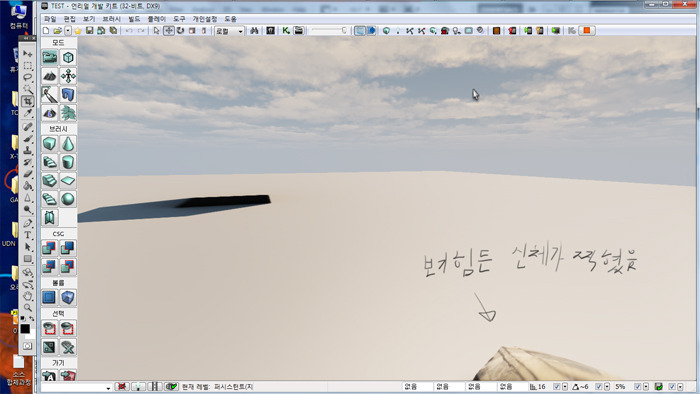Open the 도구 (Tools) menu

[179, 19]
